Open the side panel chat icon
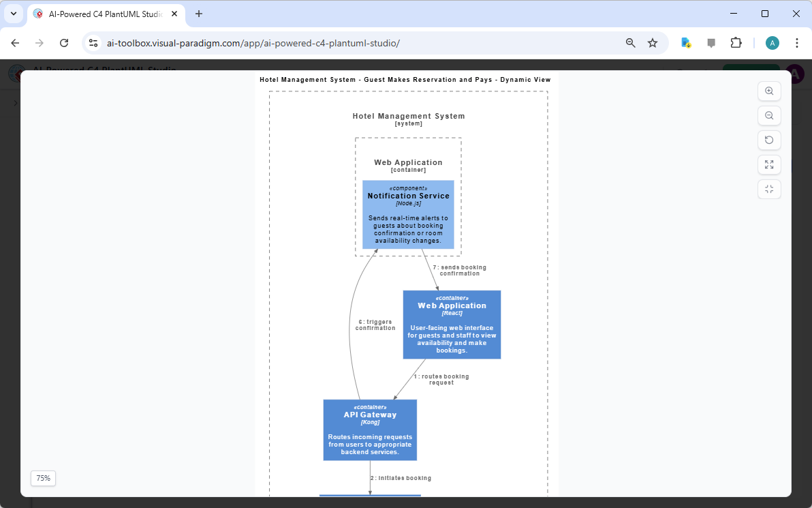812x508 pixels. 710,42
